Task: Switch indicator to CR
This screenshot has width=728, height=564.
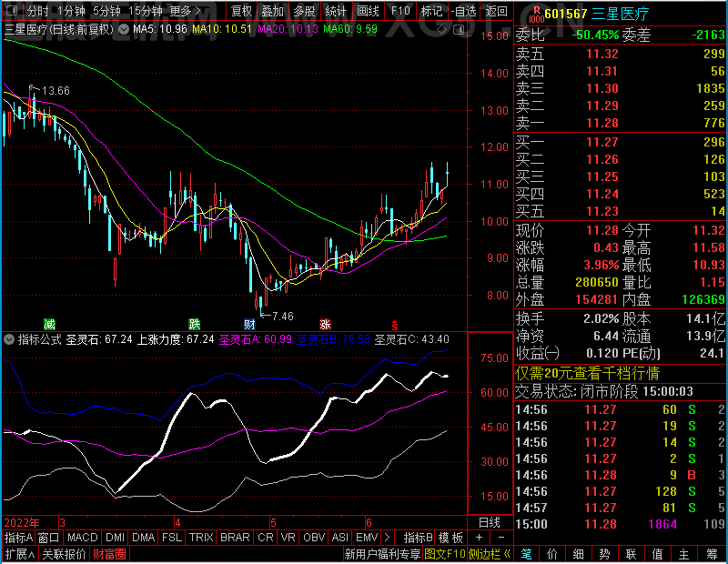Action: click(x=265, y=538)
